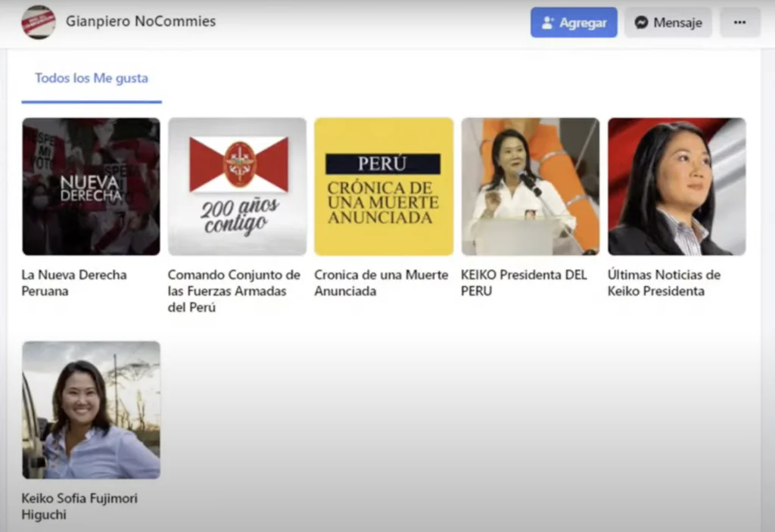775x532 pixels.
Task: Add friend with the Agregar button
Action: pyautogui.click(x=574, y=22)
